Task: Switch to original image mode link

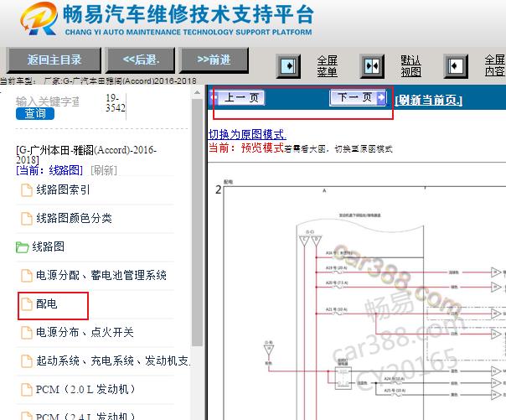Action: click(x=247, y=134)
